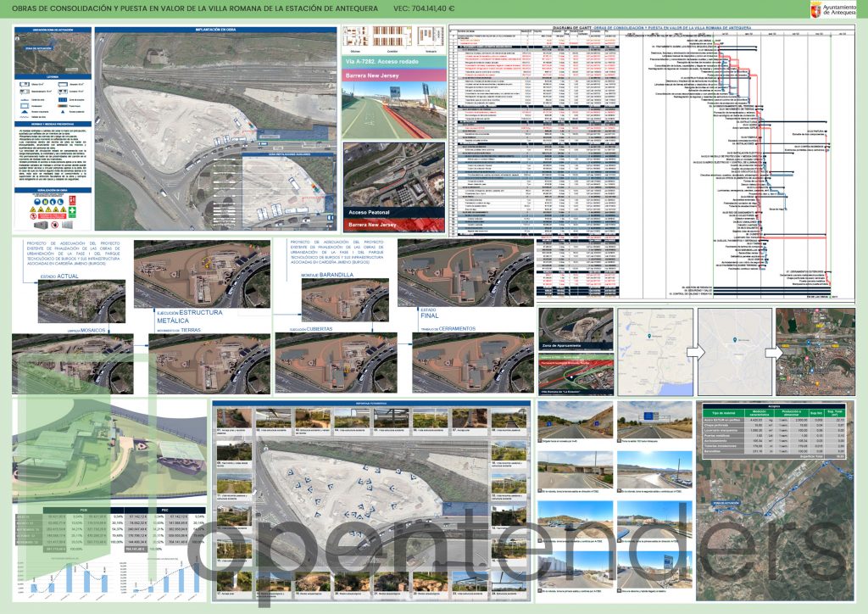
Task: Click the 'Normas y medidas preventivas' header
Action: click(x=53, y=125)
